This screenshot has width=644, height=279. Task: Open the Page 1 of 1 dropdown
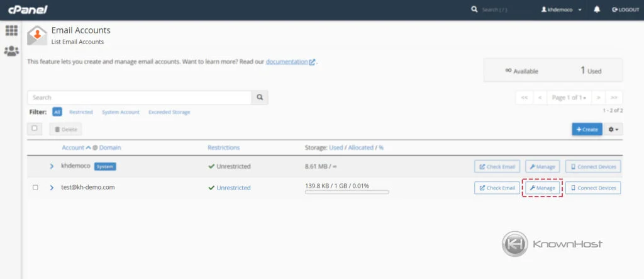tap(569, 98)
